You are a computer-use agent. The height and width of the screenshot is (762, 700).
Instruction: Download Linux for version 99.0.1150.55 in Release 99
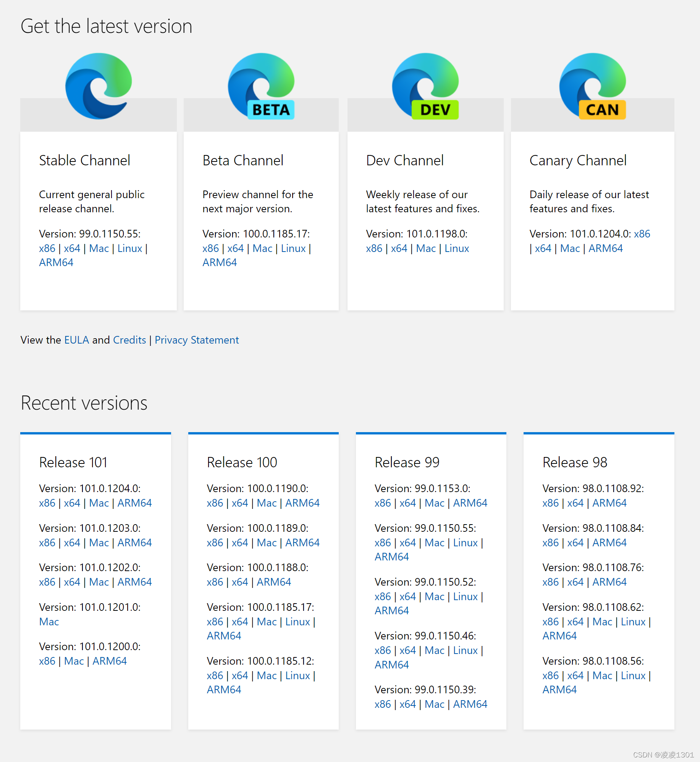pos(465,542)
